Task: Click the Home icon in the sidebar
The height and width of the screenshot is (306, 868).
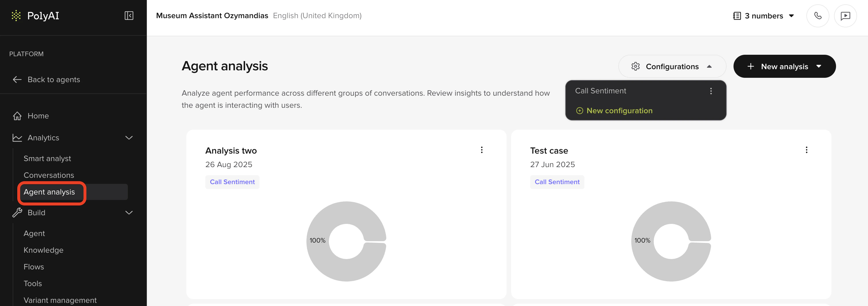Action: point(17,116)
